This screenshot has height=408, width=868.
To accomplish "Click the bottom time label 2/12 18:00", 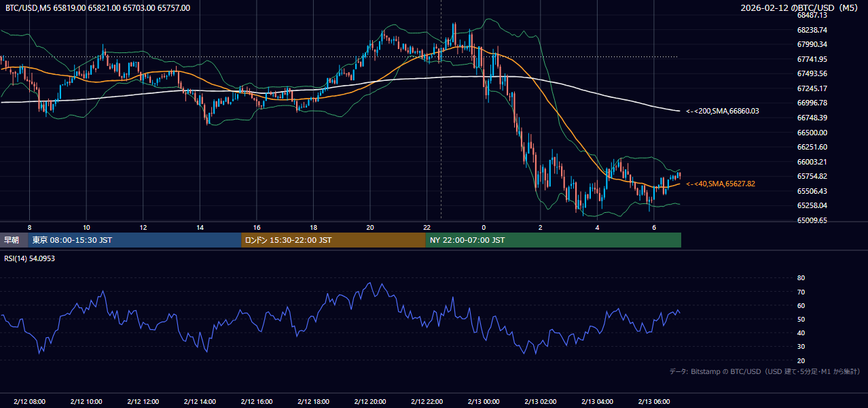I will (x=313, y=402).
